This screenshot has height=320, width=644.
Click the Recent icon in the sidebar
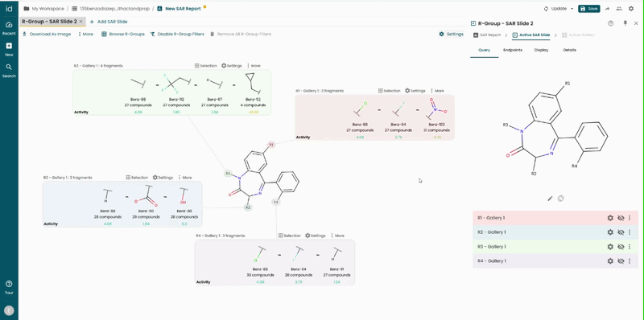pos(9,28)
